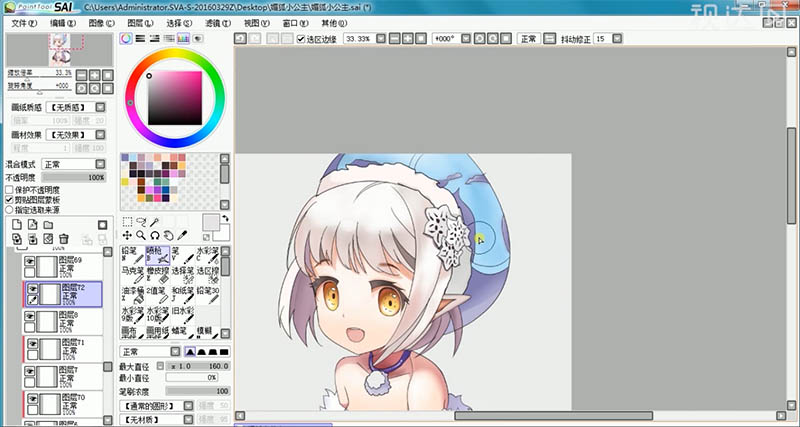Open the 选择 menu
The height and width of the screenshot is (427, 800).
point(179,23)
